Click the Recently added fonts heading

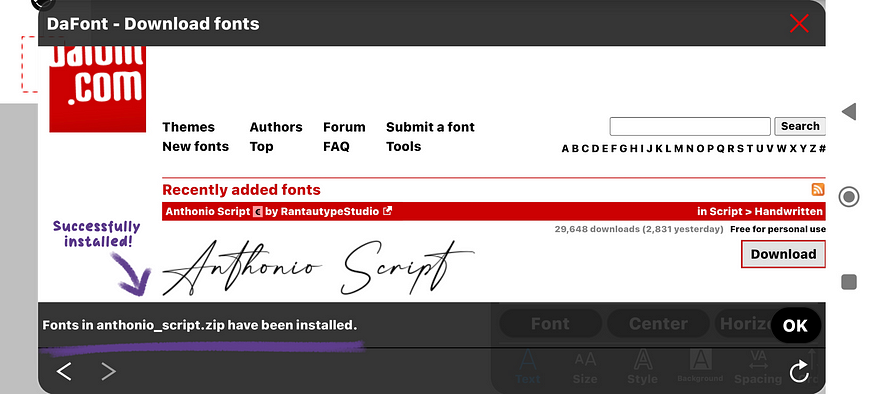tap(241, 190)
